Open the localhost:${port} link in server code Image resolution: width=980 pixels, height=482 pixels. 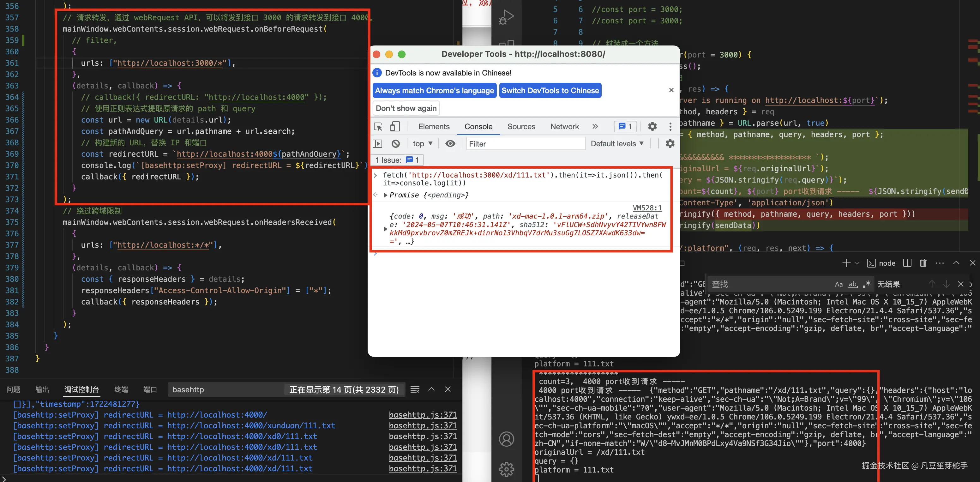click(820, 100)
